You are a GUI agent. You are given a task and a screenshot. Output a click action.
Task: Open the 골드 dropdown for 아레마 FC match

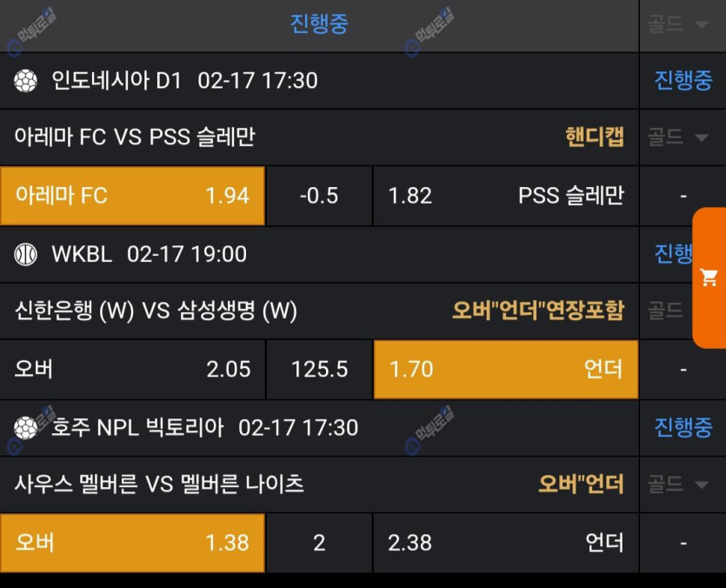(x=678, y=137)
